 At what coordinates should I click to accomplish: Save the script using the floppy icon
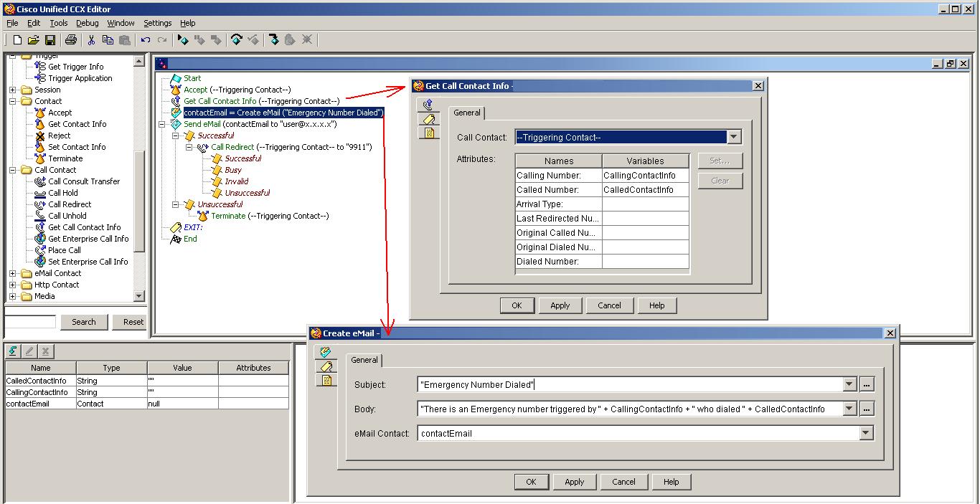[50, 40]
